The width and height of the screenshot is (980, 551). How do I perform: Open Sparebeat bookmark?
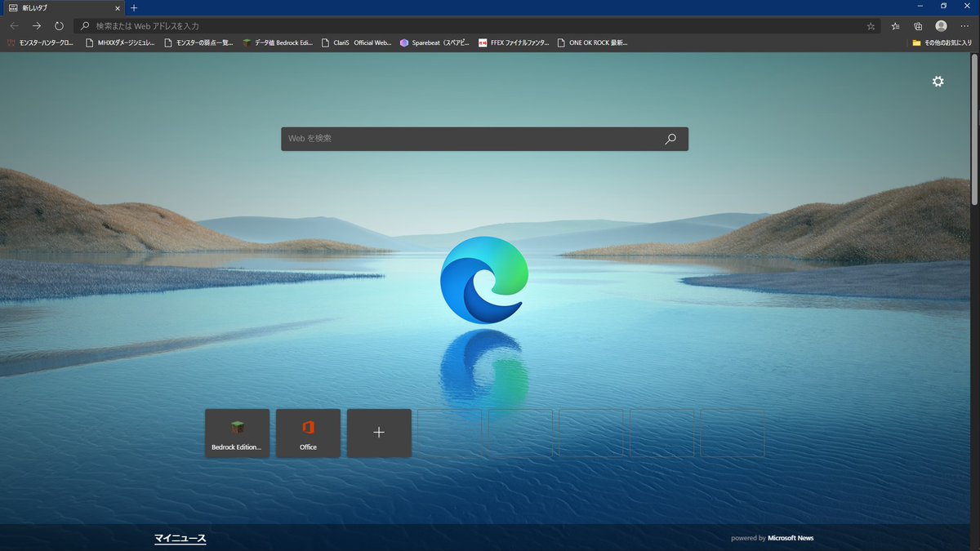click(x=434, y=42)
